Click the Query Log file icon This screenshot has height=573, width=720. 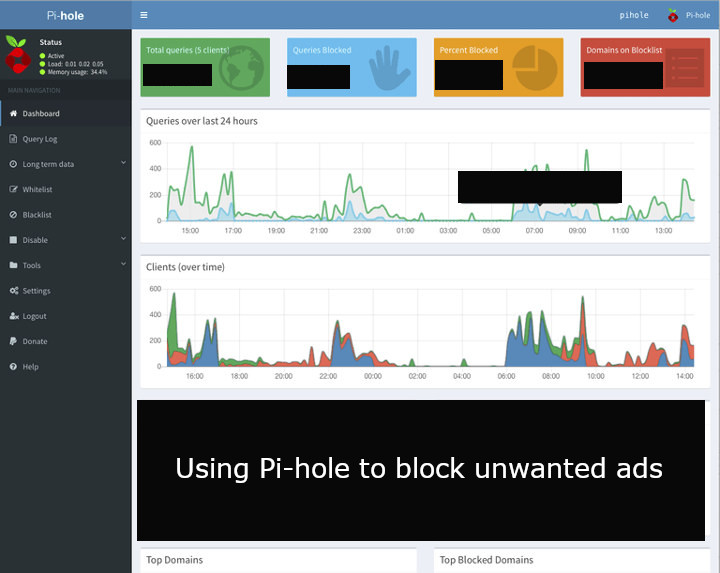[13, 139]
